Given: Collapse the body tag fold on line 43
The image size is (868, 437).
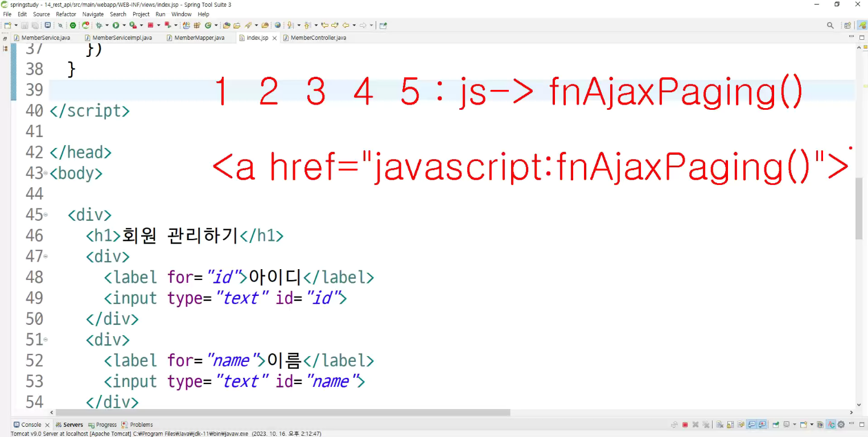Looking at the screenshot, I should (x=46, y=173).
